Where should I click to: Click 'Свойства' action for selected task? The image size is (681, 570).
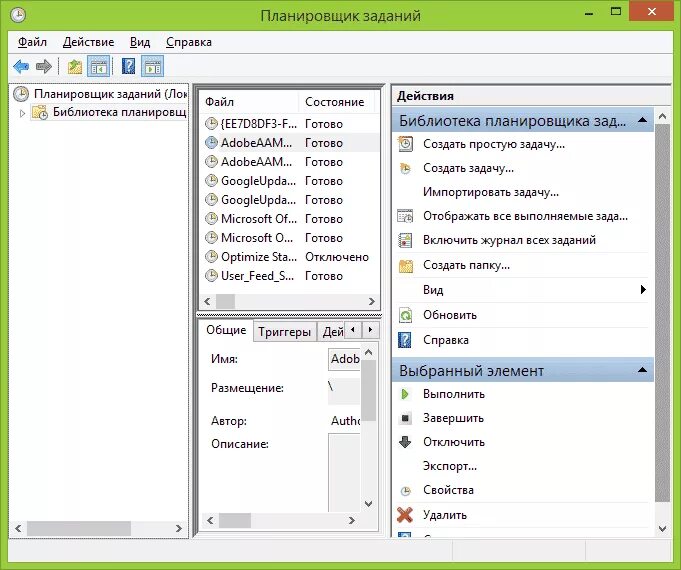point(448,490)
